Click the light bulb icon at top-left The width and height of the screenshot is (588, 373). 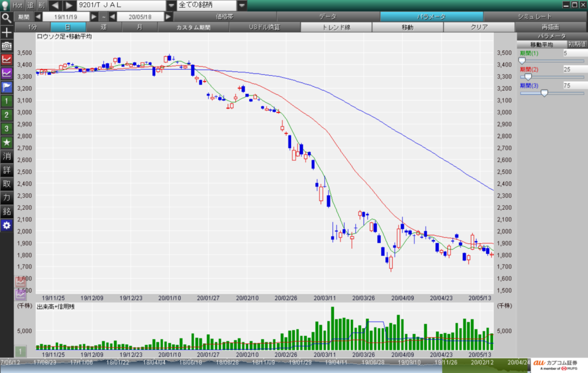(6, 5)
